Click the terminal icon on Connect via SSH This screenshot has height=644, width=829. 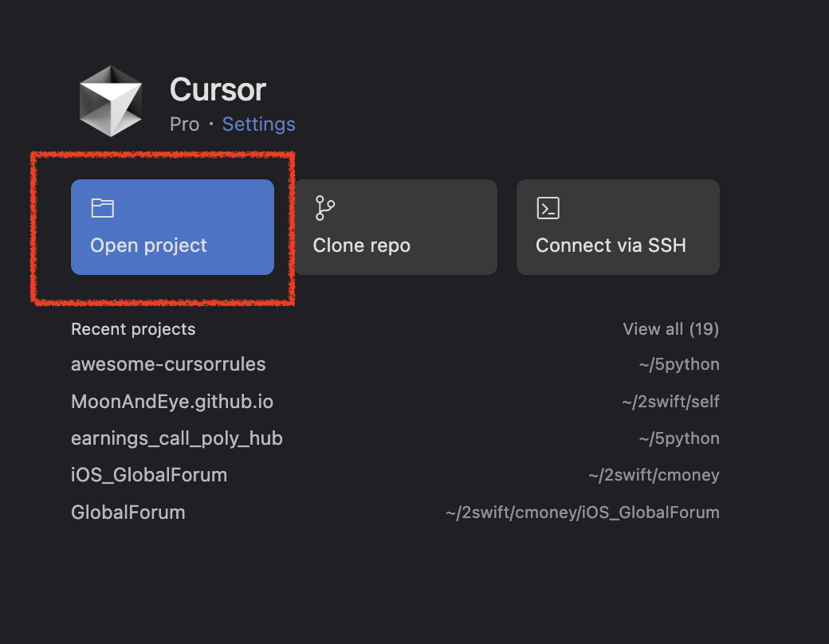click(x=548, y=208)
